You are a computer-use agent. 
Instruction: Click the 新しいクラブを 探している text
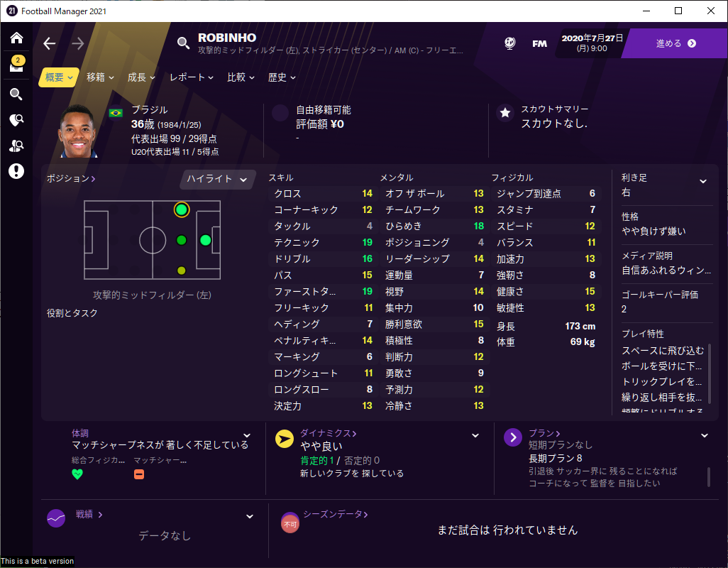point(352,474)
